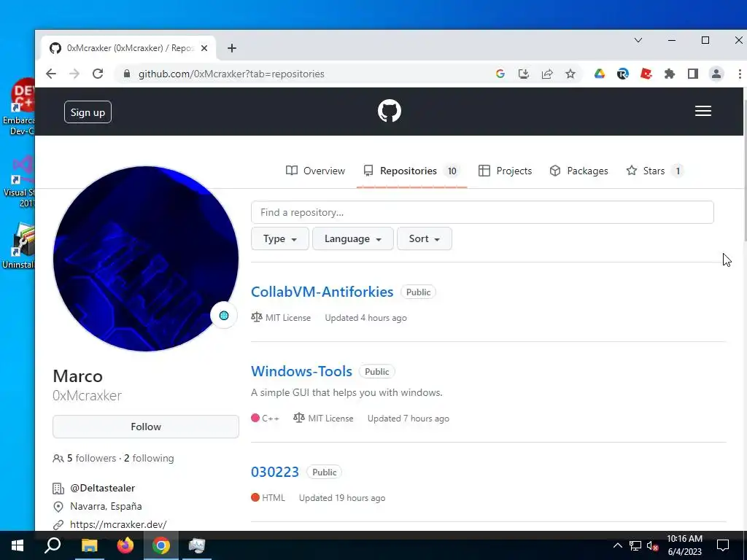Toggle the Chrome side panel icon
This screenshot has height=560, width=747.
click(693, 74)
